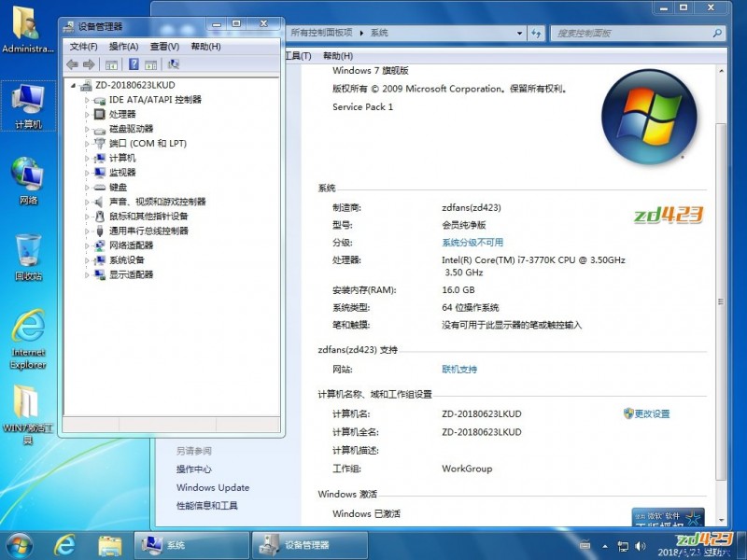Switch to the 系统 taskbar button
The image size is (747, 560).
click(x=192, y=546)
